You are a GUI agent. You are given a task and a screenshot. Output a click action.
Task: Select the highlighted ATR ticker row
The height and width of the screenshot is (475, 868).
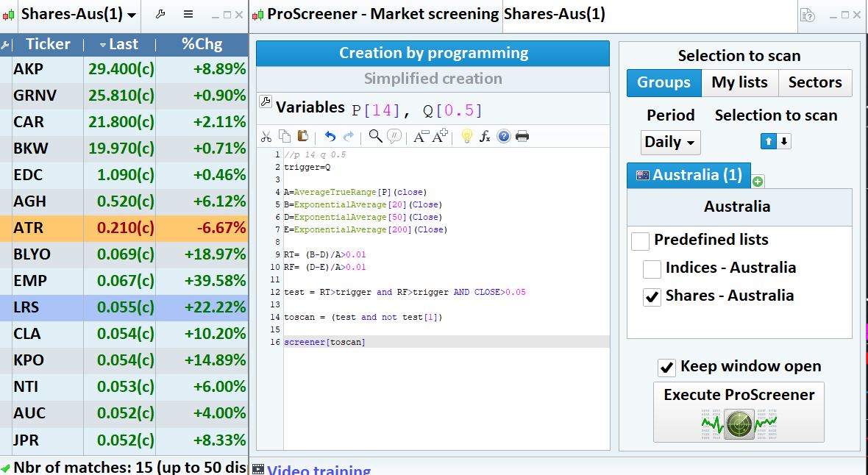[x=124, y=227]
